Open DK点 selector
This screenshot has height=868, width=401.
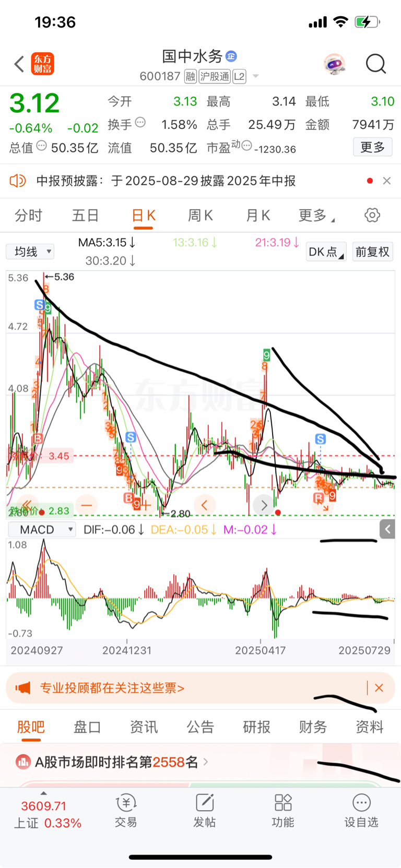(326, 252)
